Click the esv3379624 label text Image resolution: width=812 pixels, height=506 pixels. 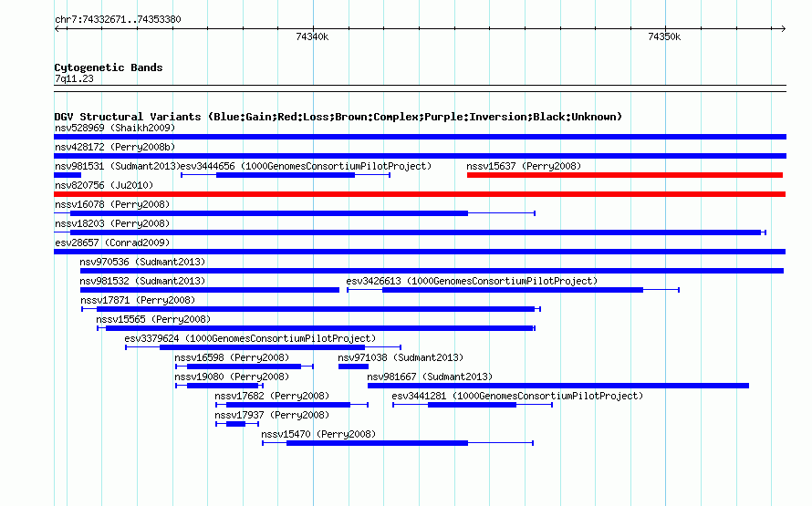tap(250, 338)
